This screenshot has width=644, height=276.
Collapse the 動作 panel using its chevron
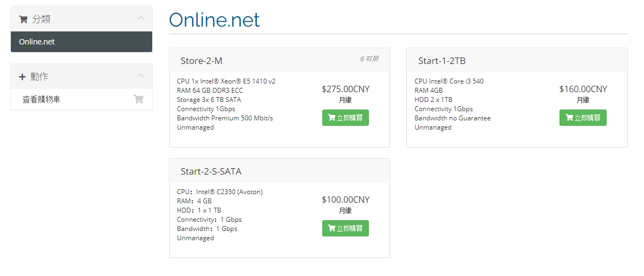(x=140, y=76)
